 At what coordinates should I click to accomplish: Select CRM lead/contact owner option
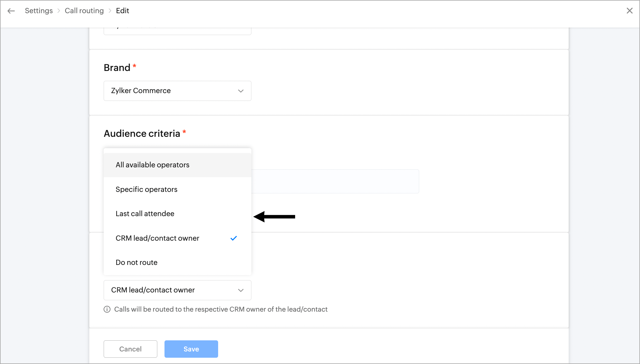click(x=157, y=238)
